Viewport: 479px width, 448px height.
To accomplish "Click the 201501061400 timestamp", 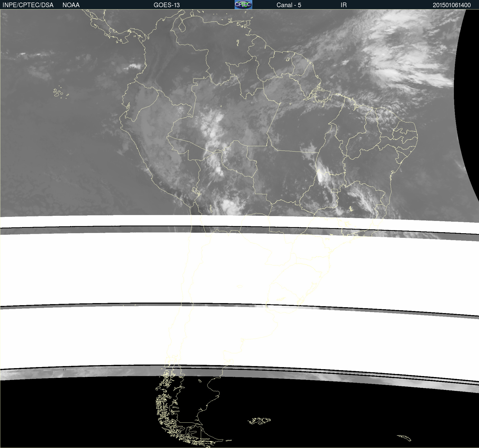I will click(x=452, y=5).
